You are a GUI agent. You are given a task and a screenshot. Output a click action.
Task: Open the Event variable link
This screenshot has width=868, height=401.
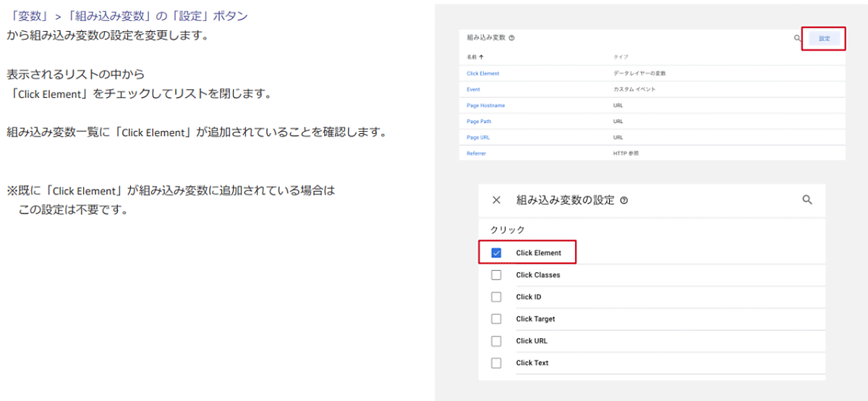[x=473, y=90]
